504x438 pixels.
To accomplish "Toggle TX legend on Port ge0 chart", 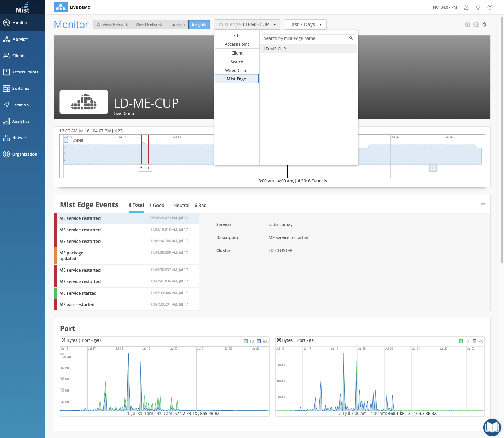I will pyautogui.click(x=246, y=341).
